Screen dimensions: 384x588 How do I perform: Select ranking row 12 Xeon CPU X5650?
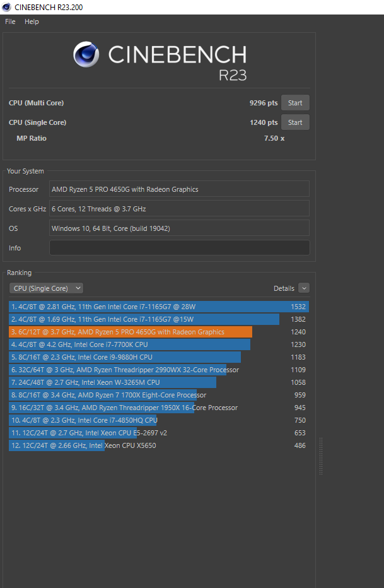coord(159,445)
